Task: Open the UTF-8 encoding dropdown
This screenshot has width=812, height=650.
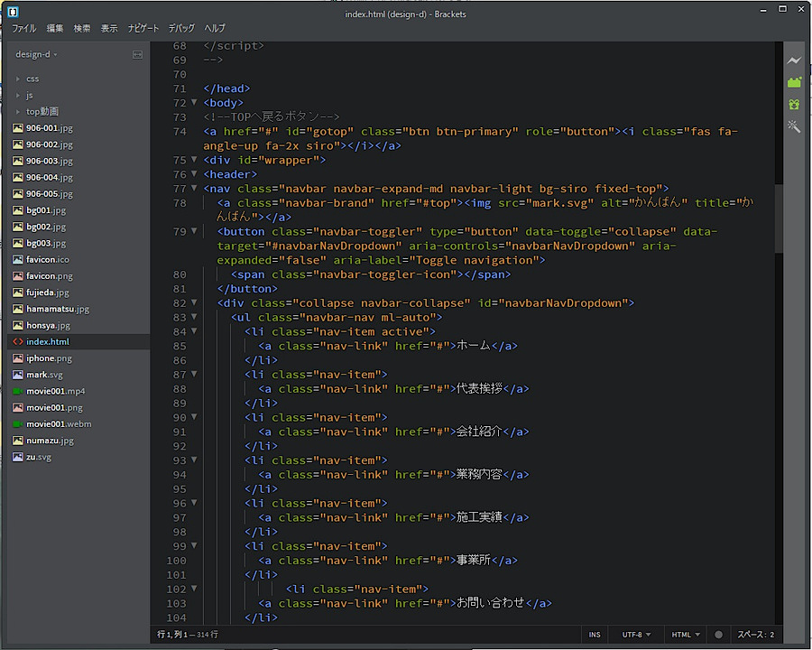Action: [637, 635]
